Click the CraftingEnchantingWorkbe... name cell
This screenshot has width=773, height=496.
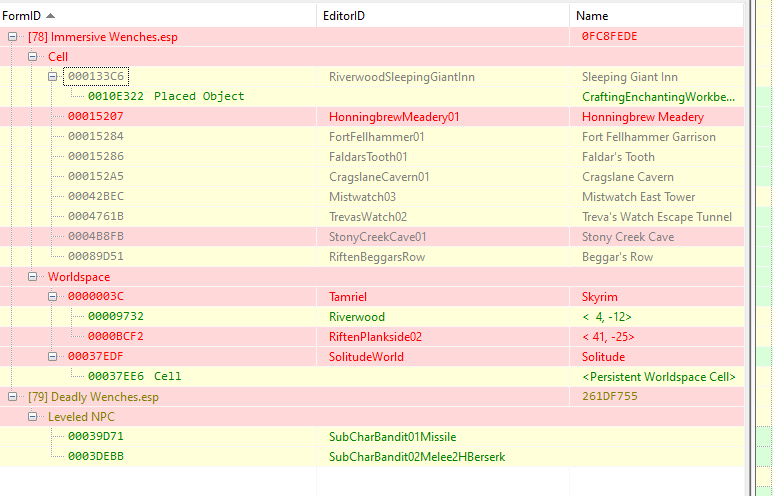pos(658,97)
